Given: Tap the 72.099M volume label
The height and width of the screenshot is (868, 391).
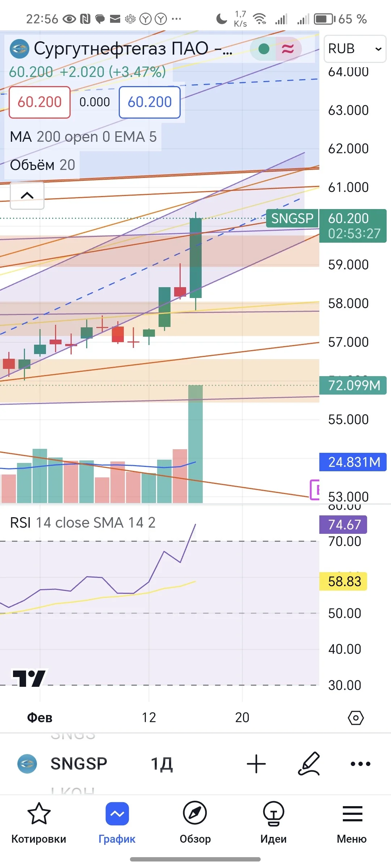Looking at the screenshot, I should click(x=353, y=385).
